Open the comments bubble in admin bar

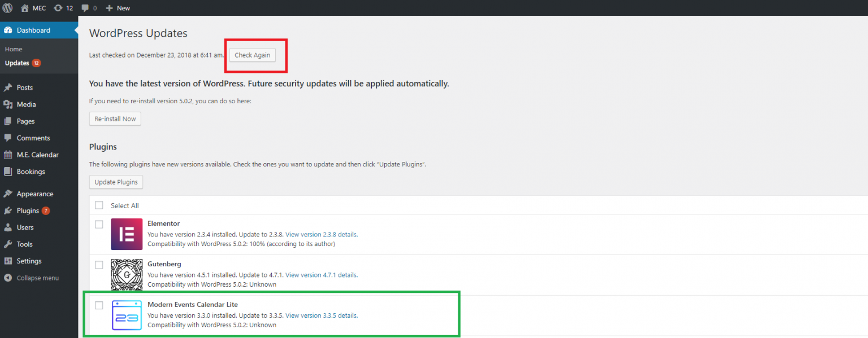[89, 8]
